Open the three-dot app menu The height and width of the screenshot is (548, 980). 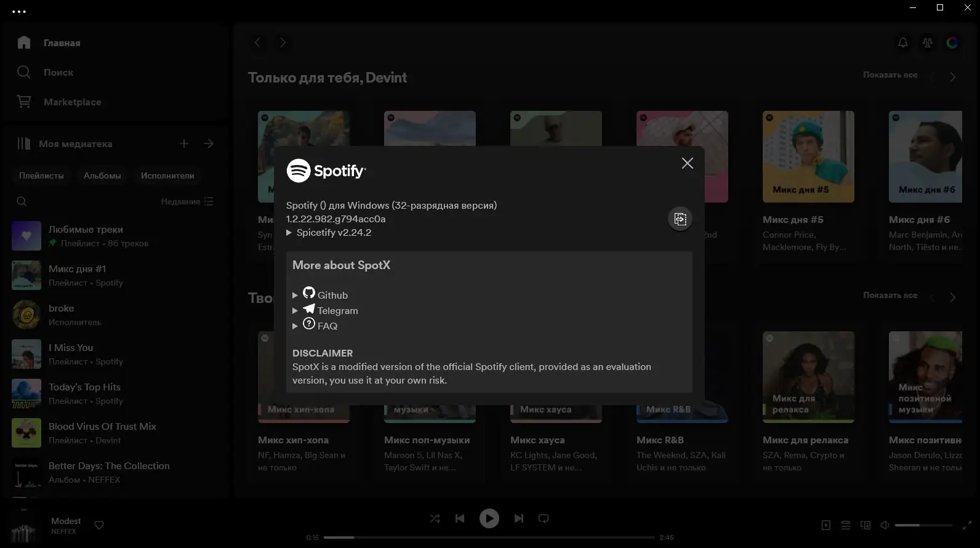[x=19, y=11]
